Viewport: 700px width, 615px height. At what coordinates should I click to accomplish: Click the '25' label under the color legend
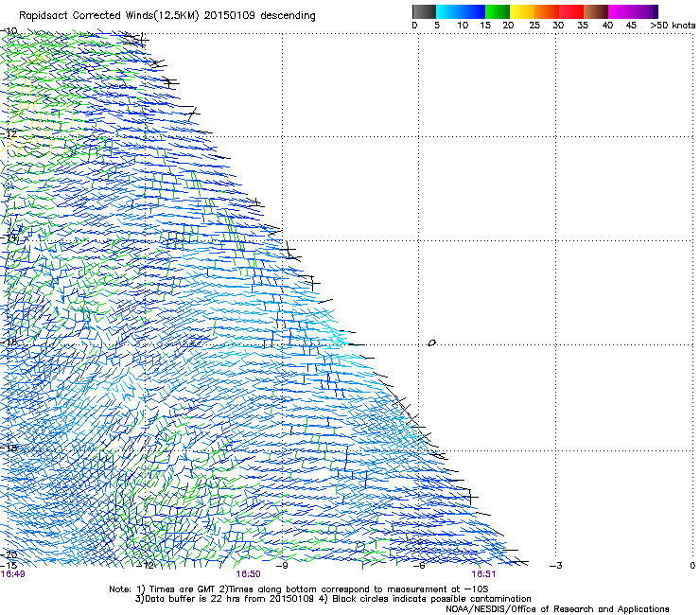coord(534,26)
